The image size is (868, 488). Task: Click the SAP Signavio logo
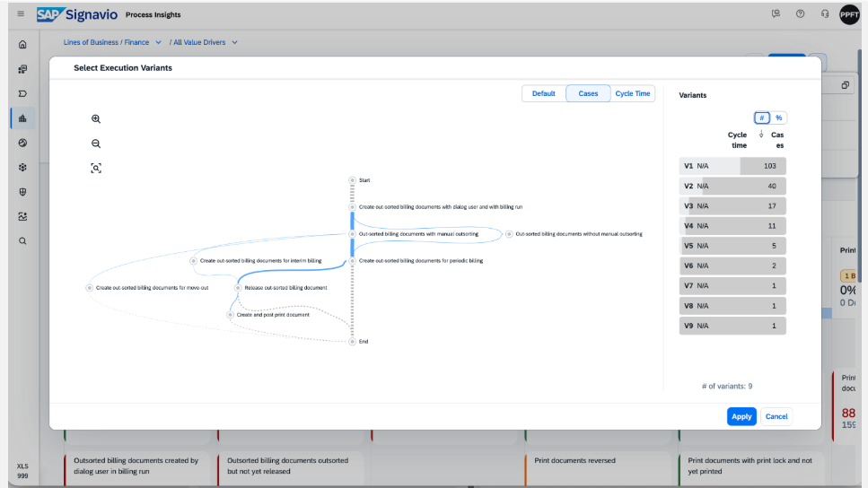tap(77, 14)
